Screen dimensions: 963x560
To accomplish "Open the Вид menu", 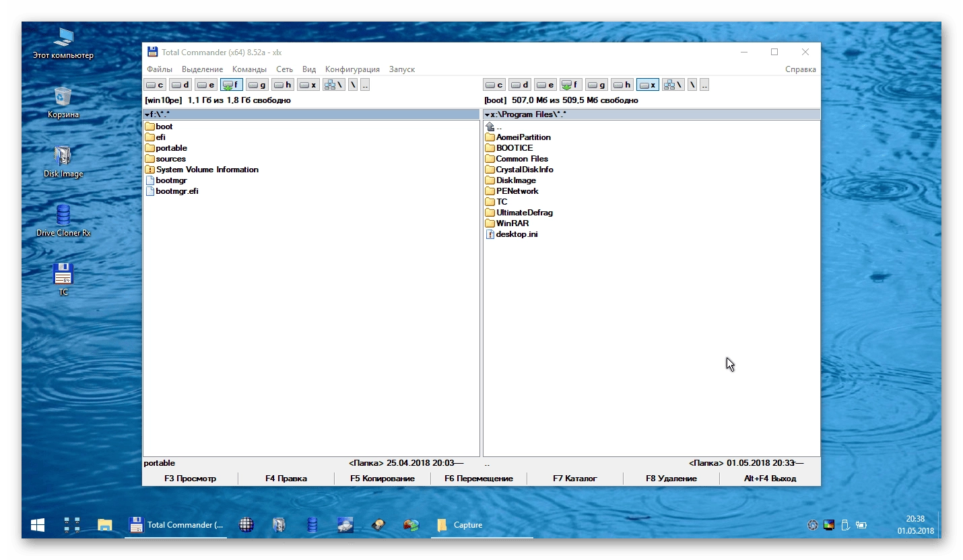I will (x=309, y=69).
